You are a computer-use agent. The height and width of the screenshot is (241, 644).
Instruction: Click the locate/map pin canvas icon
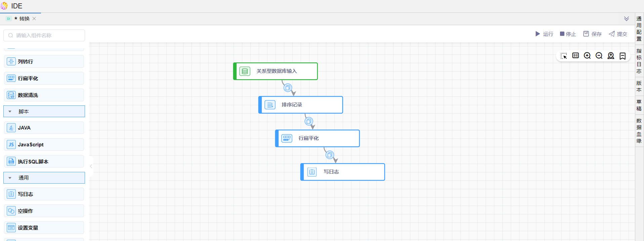(611, 56)
